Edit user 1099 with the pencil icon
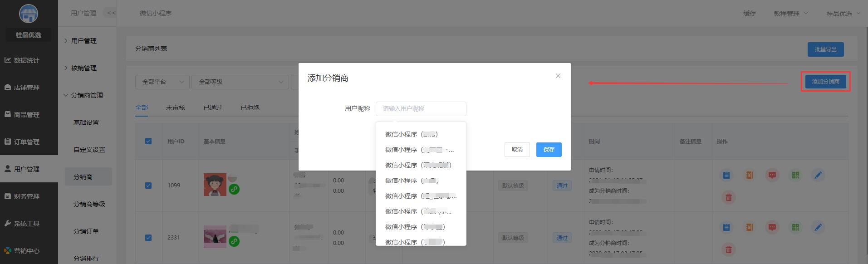The image size is (868, 264). coord(818,175)
